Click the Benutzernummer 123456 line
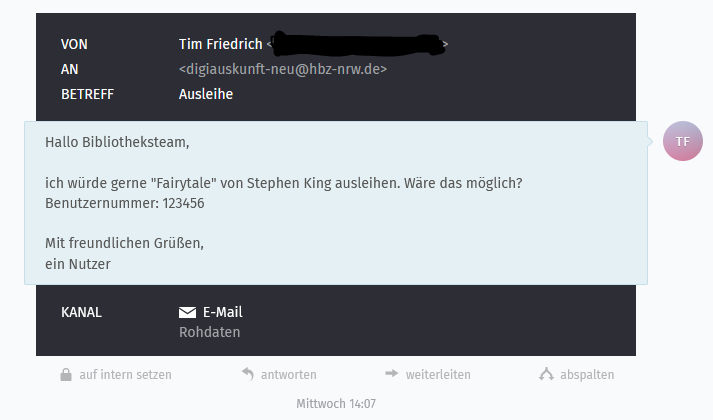 (125, 203)
